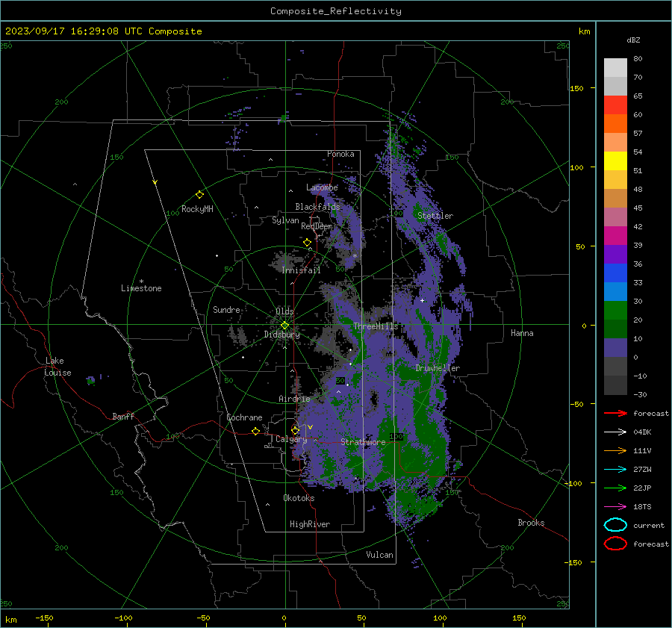Viewport: 672px width, 628px height.
Task: Click the Cochrane label
Action: click(244, 417)
